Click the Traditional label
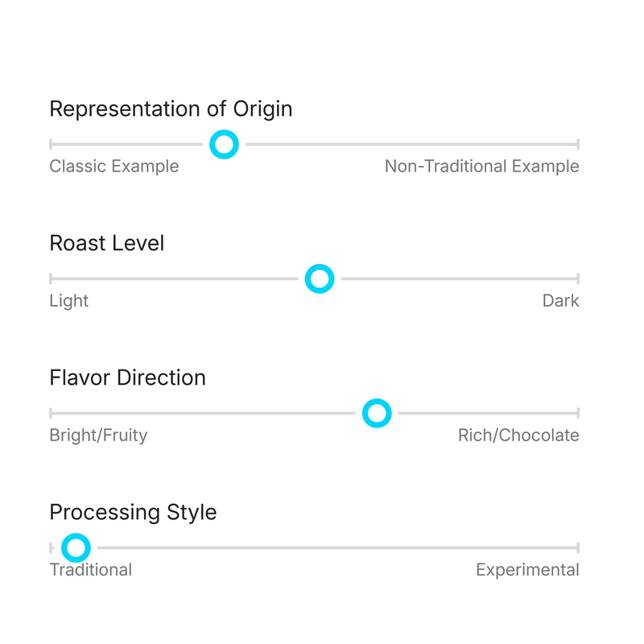Image resolution: width=644 pixels, height=644 pixels. (92, 569)
